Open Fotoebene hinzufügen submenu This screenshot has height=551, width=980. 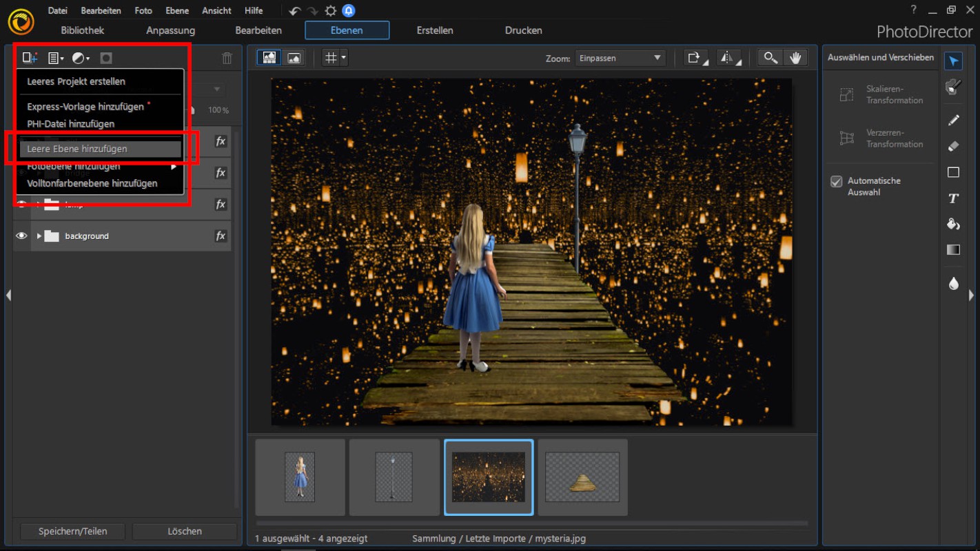click(x=100, y=166)
